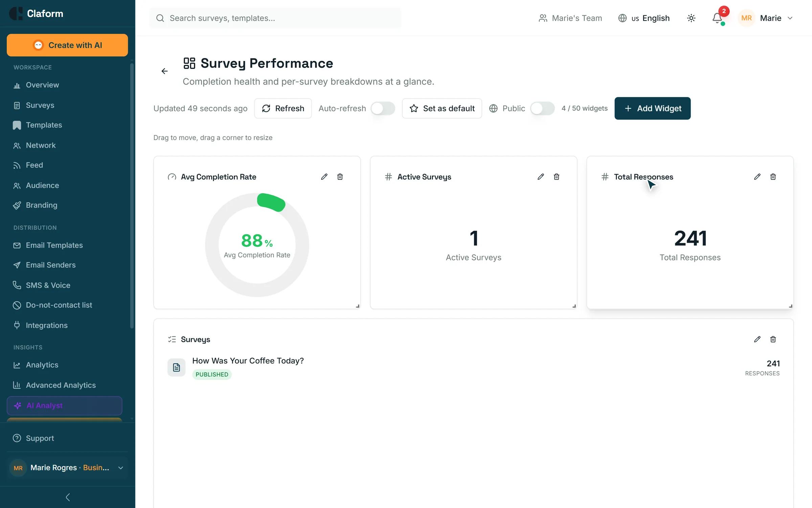812x508 pixels.
Task: Delete the Total Responses widget
Action: [773, 177]
